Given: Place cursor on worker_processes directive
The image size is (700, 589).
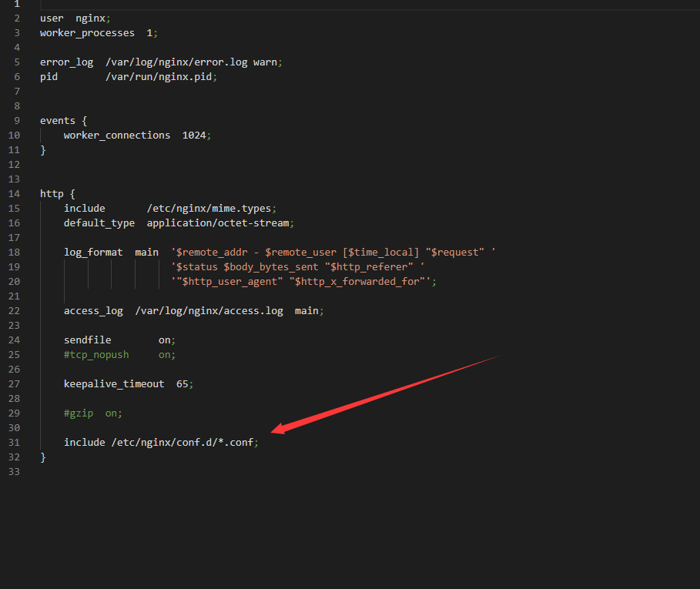Looking at the screenshot, I should [x=88, y=33].
